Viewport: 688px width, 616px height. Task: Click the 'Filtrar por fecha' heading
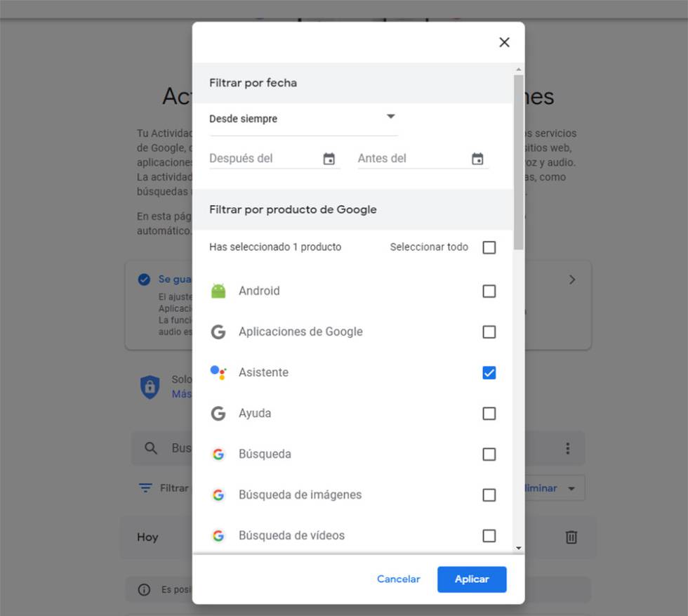[253, 83]
